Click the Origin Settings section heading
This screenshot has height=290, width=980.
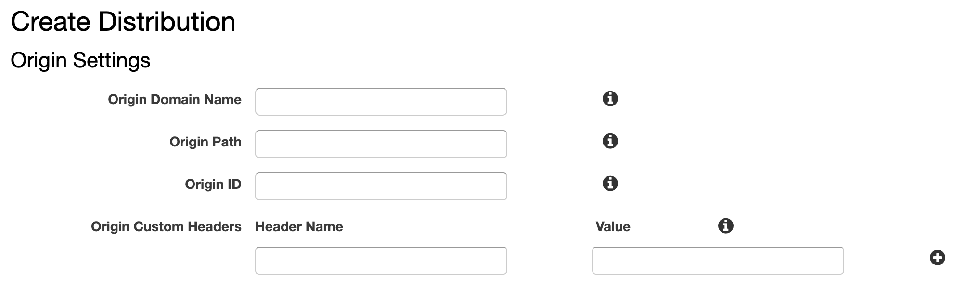click(x=80, y=61)
